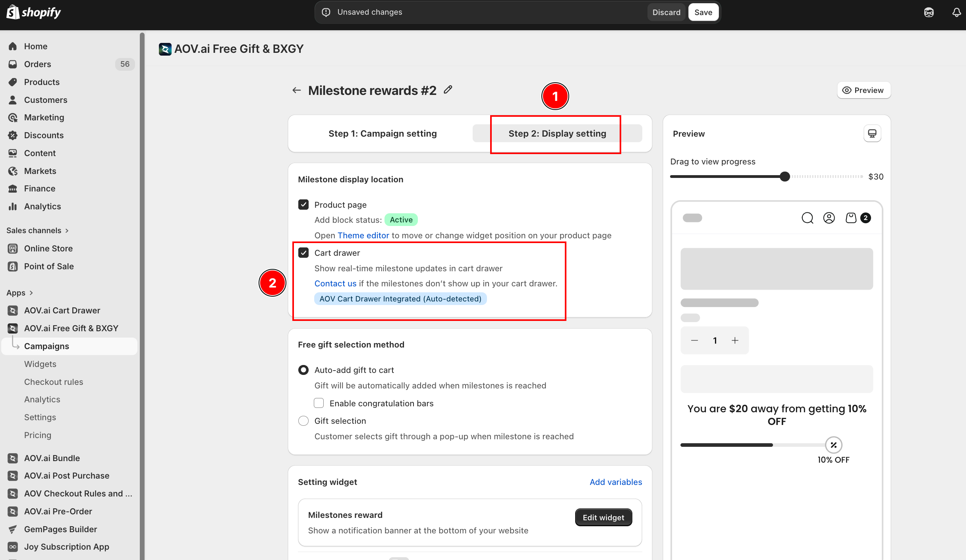Click the cart bag icon in the preview
This screenshot has width=966, height=560.
(x=851, y=218)
